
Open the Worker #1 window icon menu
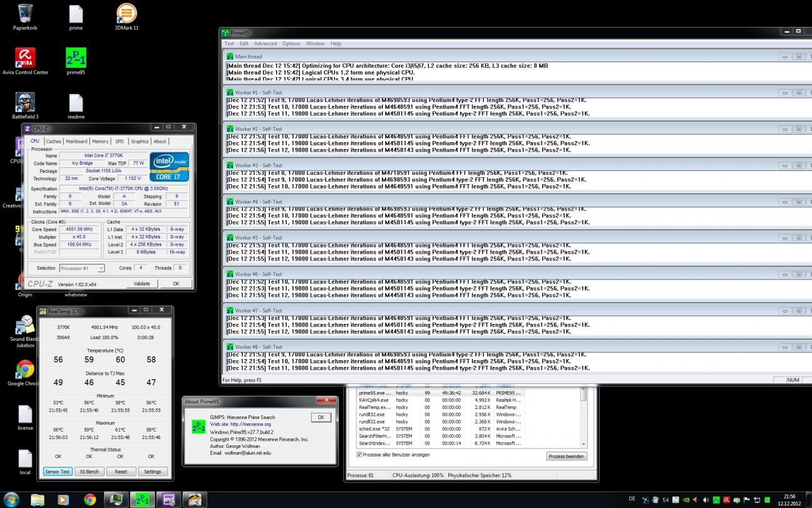pyautogui.click(x=230, y=93)
